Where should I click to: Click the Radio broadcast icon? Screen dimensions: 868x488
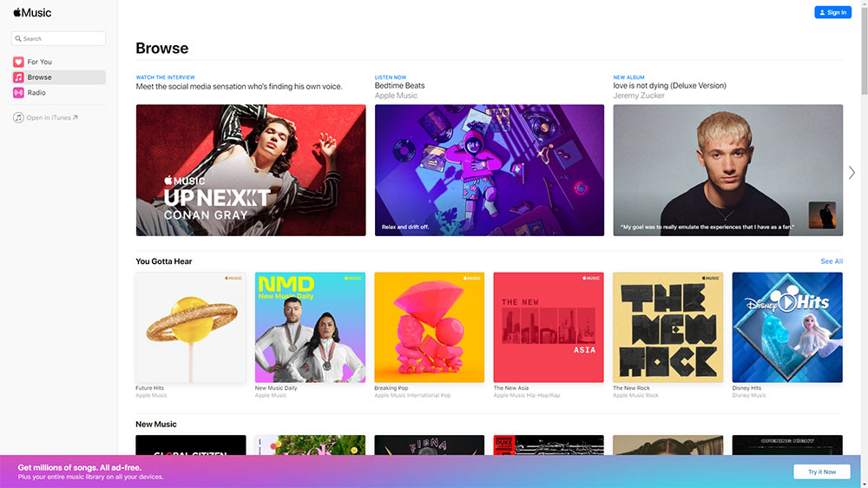pyautogui.click(x=18, y=93)
